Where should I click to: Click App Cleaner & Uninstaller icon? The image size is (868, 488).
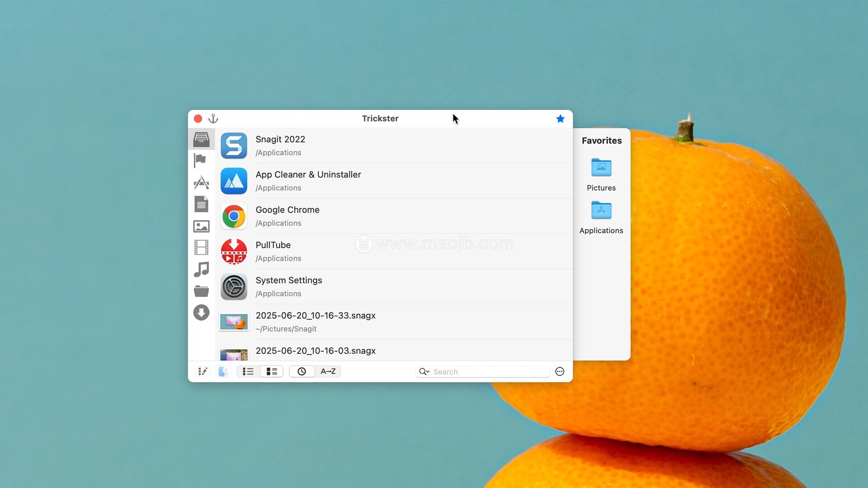[x=234, y=181]
